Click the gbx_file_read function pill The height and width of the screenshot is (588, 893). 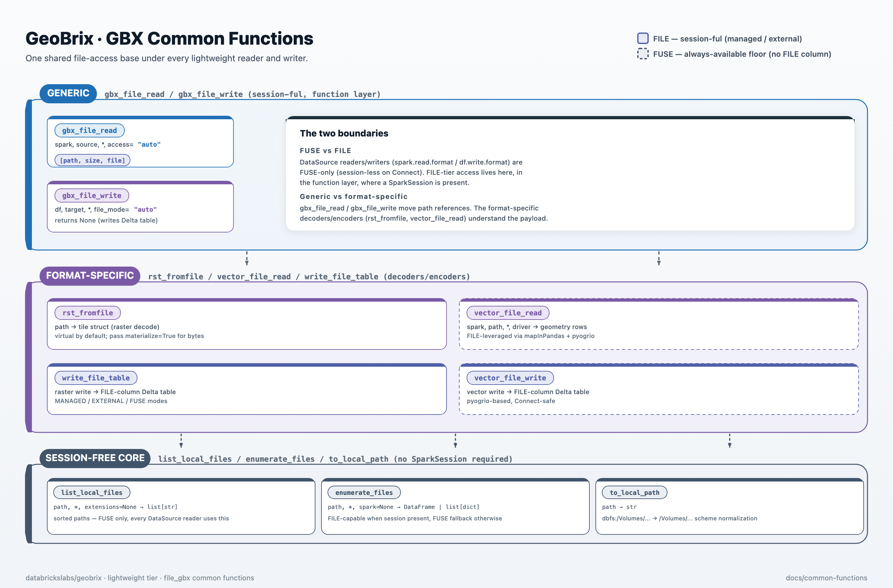click(89, 130)
